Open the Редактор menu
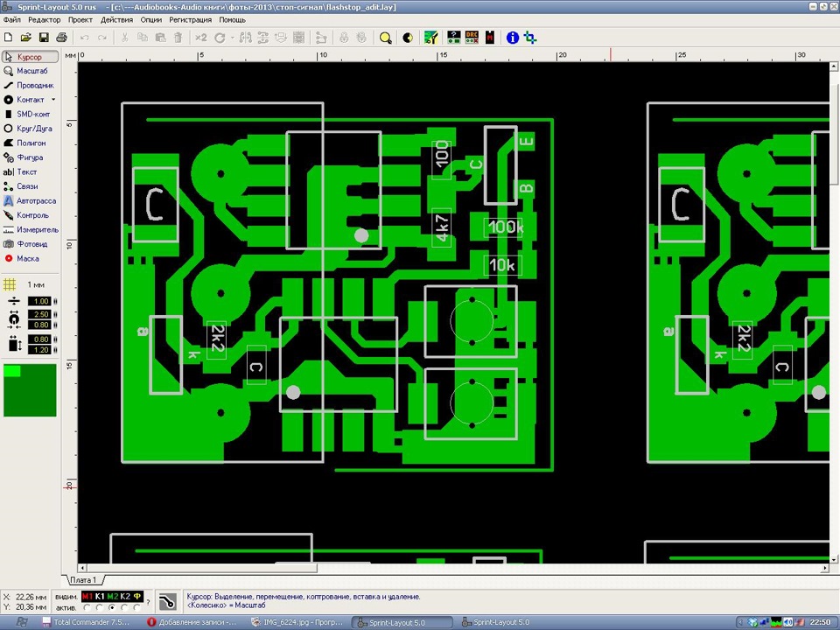The image size is (840, 630). 44,20
